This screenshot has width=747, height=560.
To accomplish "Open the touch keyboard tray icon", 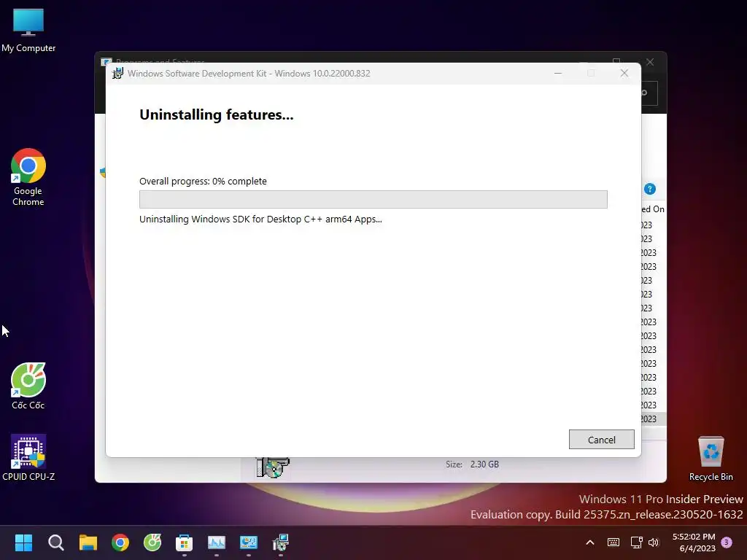I will (x=613, y=542).
